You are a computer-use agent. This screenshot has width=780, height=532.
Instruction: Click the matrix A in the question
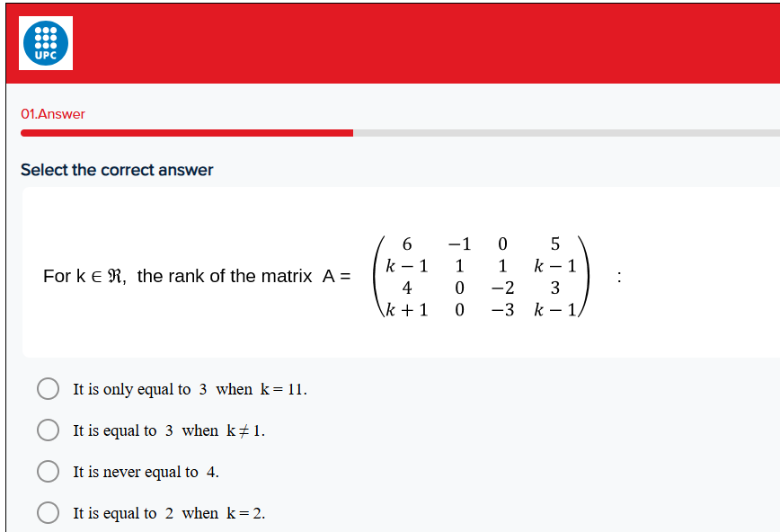click(482, 276)
